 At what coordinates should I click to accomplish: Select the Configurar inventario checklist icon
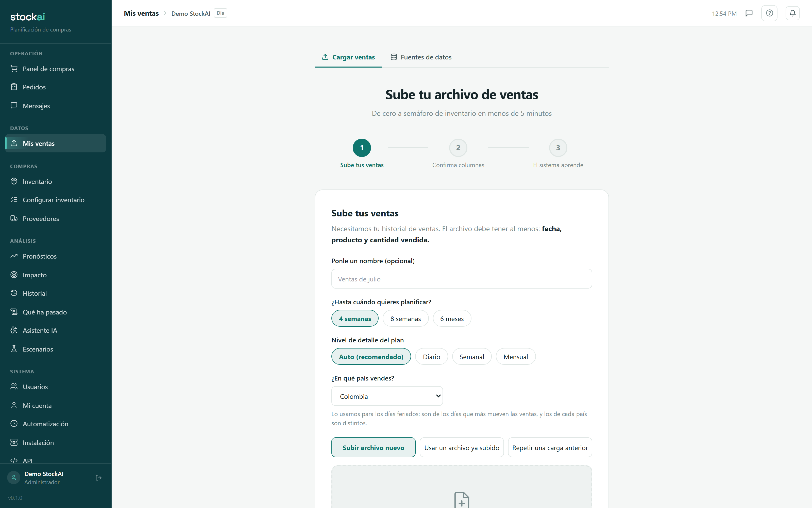(14, 200)
